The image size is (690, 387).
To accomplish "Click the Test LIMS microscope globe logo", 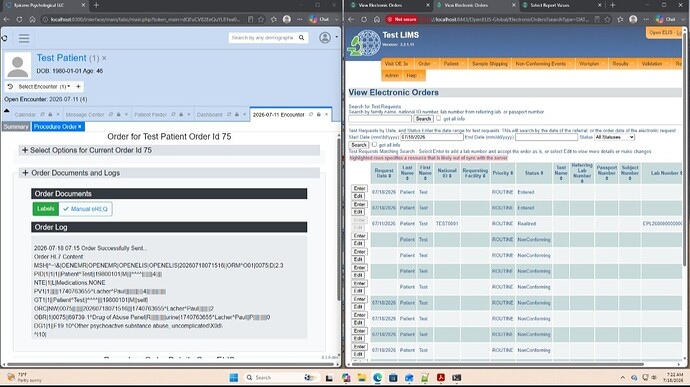I will coord(364,43).
